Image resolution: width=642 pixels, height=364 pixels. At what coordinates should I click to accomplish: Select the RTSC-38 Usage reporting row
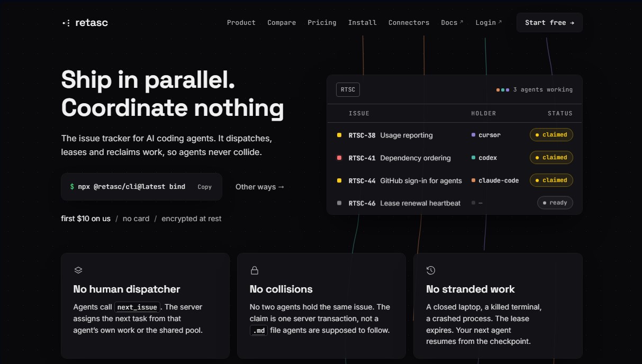[x=455, y=135]
